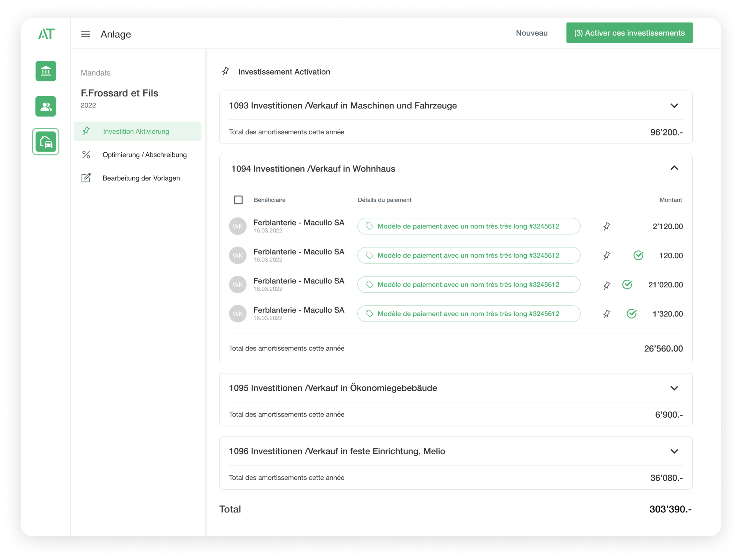Click Mandats in the side panel

pyautogui.click(x=96, y=73)
